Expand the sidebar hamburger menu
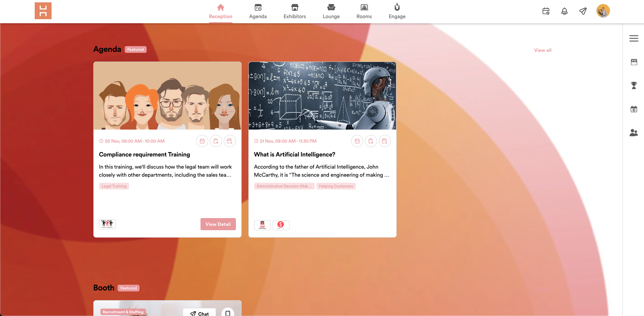This screenshot has height=316, width=644. [x=634, y=38]
